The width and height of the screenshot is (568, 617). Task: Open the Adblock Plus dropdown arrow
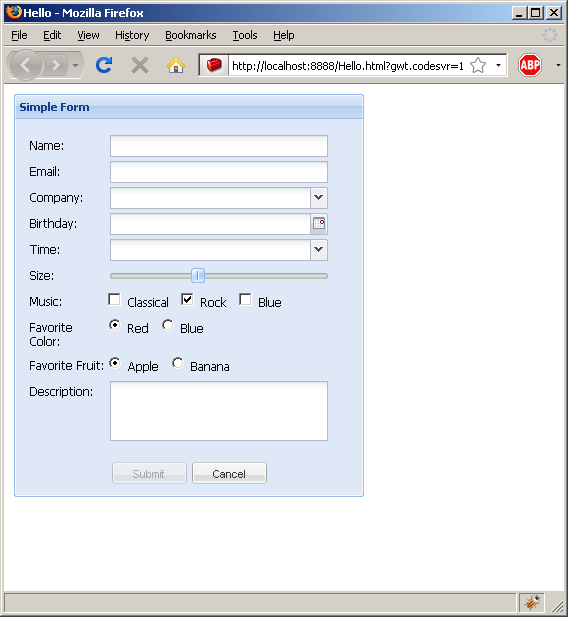558,65
